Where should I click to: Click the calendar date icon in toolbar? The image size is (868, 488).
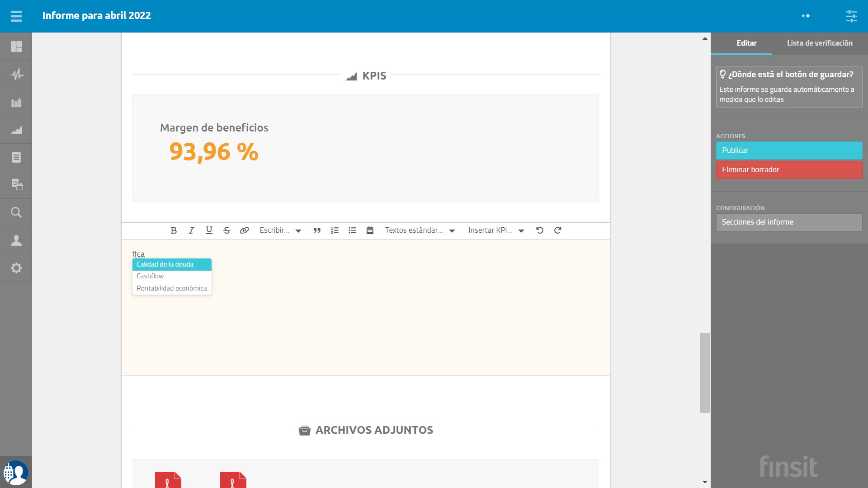(x=370, y=230)
